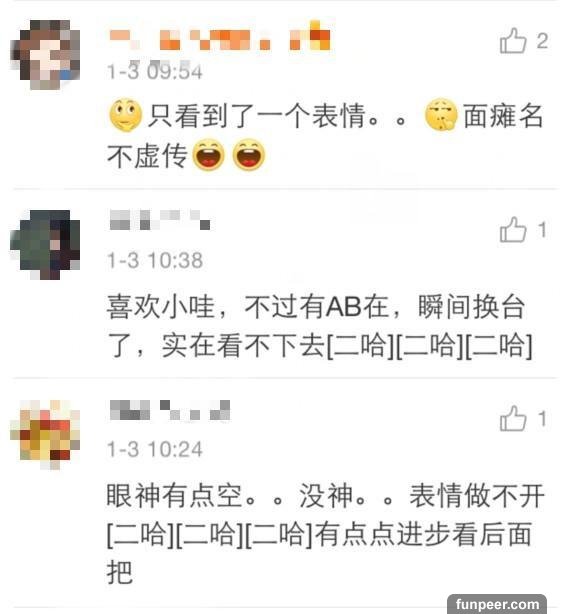567x614 pixels.
Task: Tap the second commenter's gray username
Action: tap(160, 220)
